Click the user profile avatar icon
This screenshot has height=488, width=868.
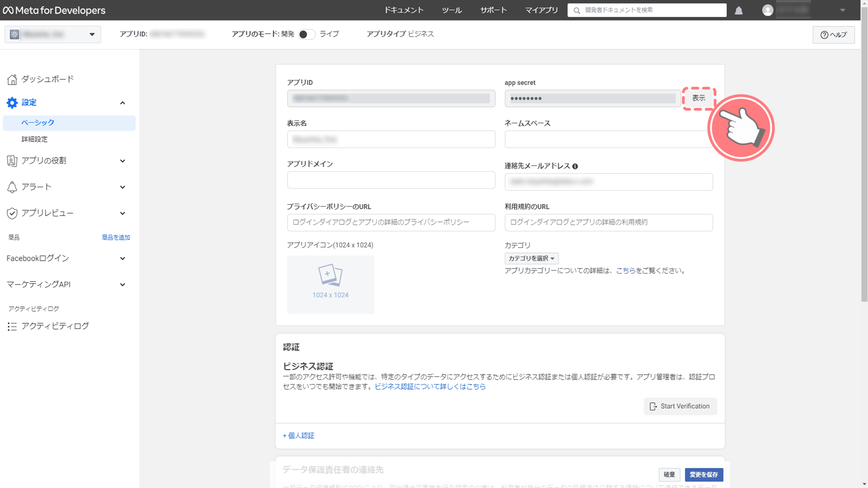[767, 10]
